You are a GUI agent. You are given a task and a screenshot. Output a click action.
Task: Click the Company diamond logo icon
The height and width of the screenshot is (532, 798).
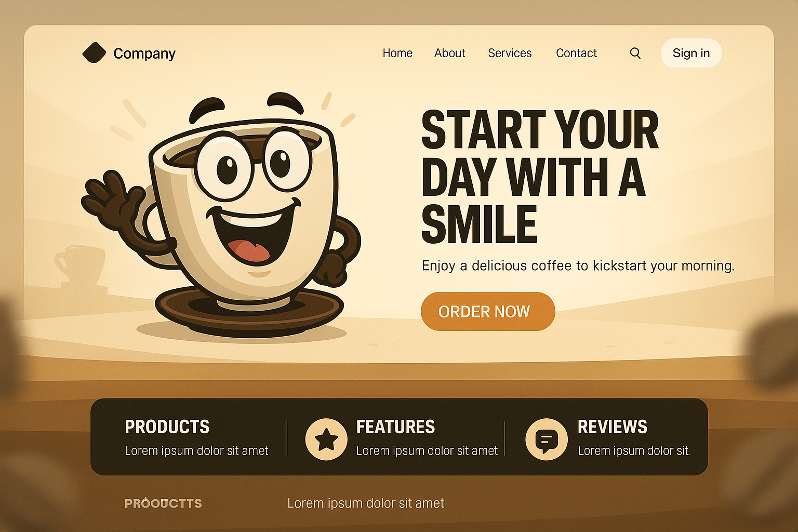click(x=94, y=53)
